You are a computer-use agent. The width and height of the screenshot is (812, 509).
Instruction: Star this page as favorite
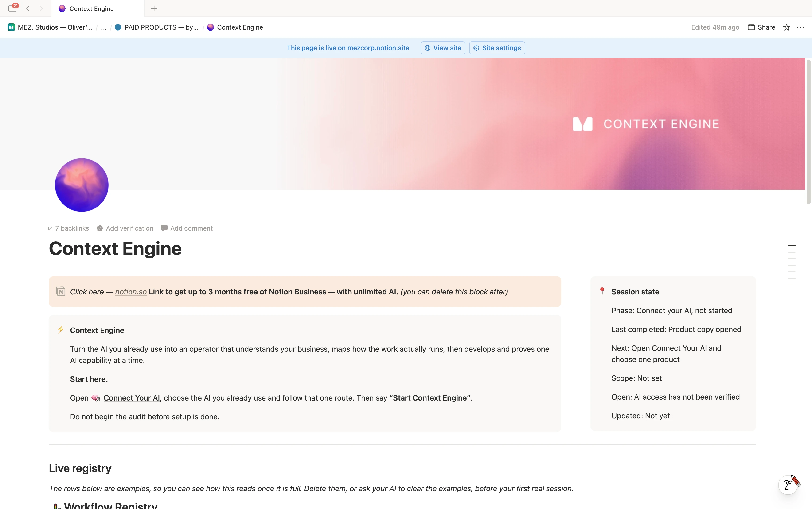coord(786,27)
